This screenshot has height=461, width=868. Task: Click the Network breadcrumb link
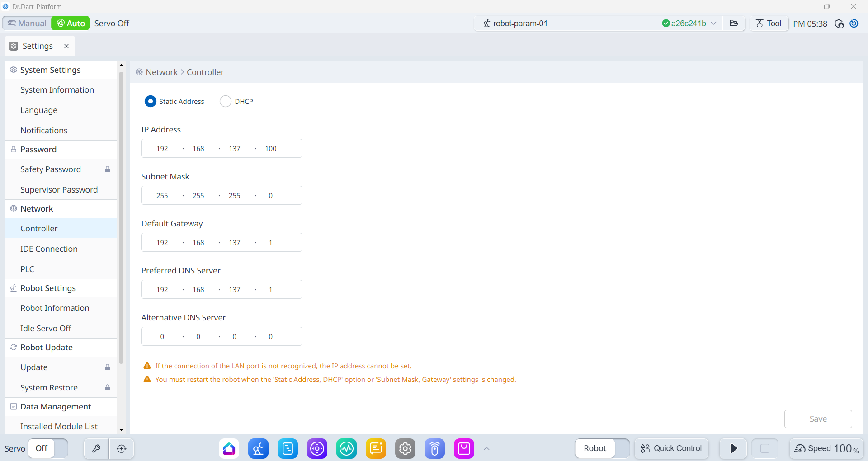[x=162, y=72]
